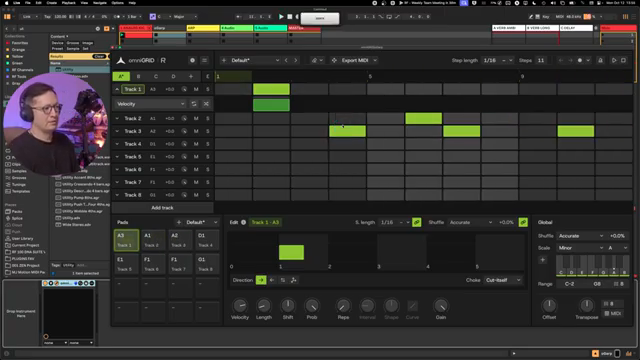Click the undo left-arrow in omniGRID header
This screenshot has width=640, height=360.
pos(561,60)
